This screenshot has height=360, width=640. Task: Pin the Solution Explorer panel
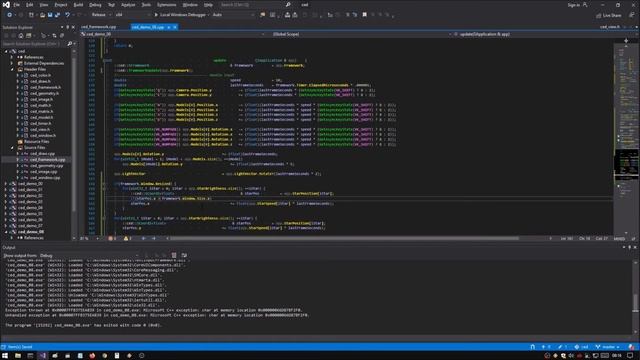68,27
